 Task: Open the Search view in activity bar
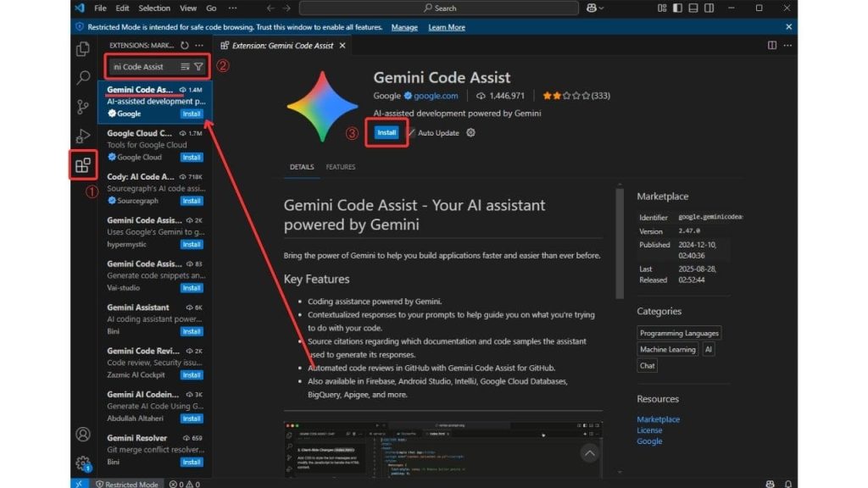(x=83, y=77)
